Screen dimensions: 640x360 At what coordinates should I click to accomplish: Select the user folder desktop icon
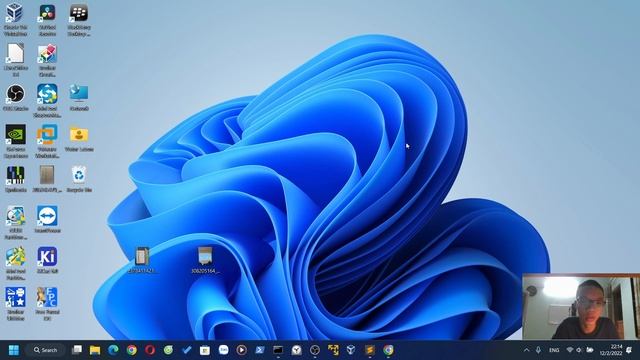point(79,138)
